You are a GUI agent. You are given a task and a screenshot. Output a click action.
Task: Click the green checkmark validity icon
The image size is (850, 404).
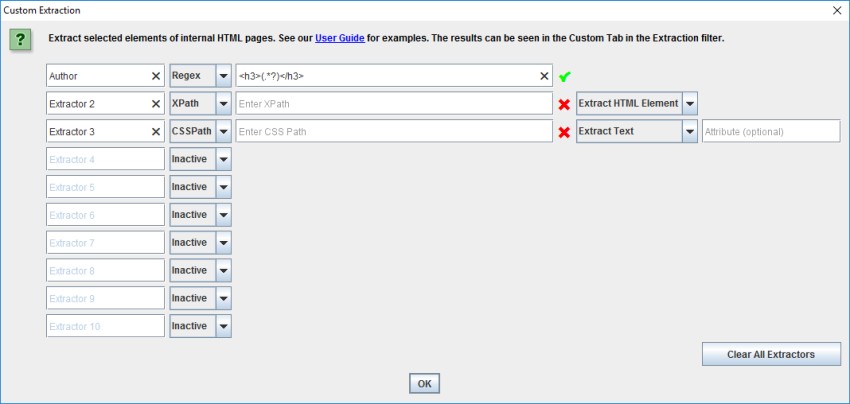coord(564,77)
